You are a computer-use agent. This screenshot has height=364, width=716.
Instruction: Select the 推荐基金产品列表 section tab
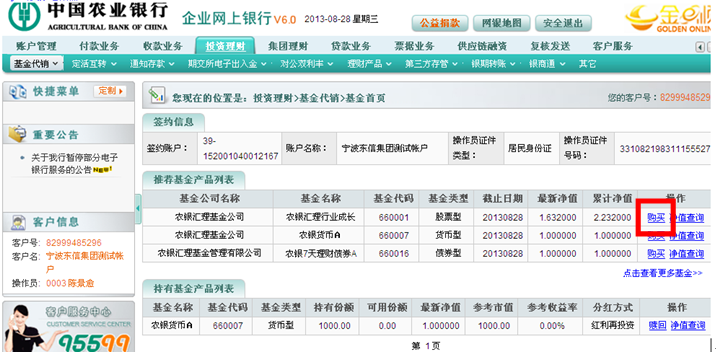tap(193, 180)
